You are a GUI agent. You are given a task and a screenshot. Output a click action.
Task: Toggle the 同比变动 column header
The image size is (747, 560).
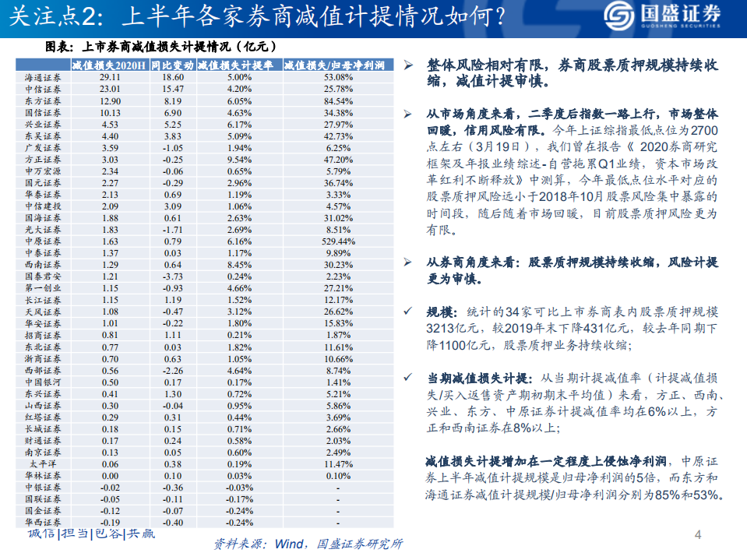coord(175,68)
